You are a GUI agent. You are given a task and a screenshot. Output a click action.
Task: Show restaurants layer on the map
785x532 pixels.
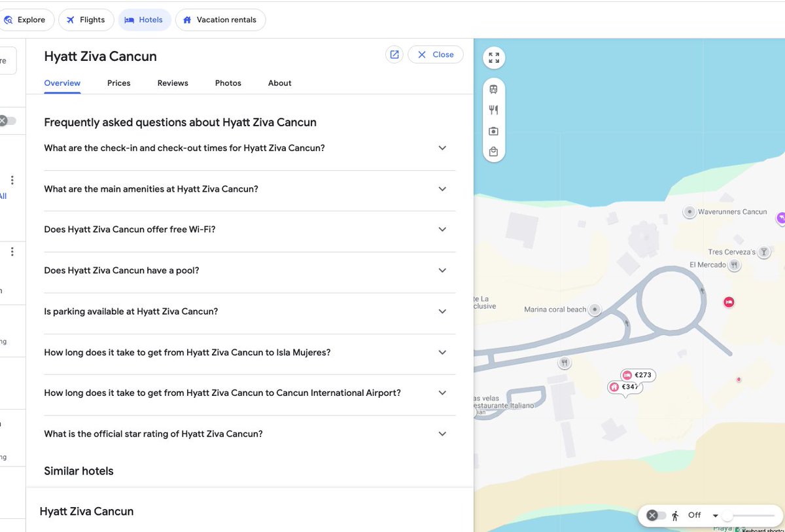click(493, 110)
